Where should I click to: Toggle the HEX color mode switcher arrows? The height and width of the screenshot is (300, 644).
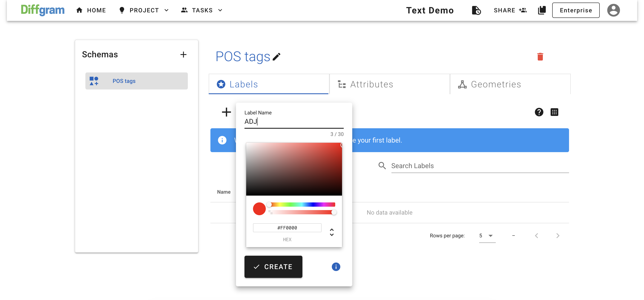(x=332, y=232)
